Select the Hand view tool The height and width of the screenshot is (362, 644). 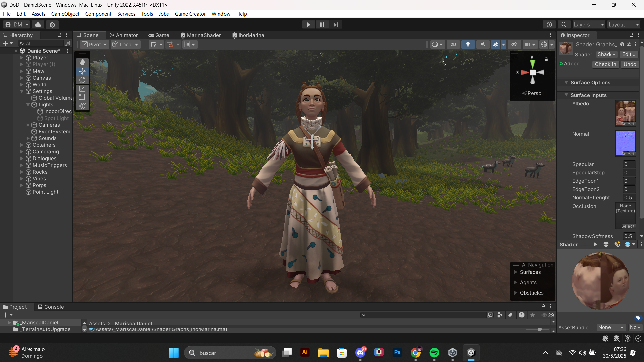(x=82, y=62)
